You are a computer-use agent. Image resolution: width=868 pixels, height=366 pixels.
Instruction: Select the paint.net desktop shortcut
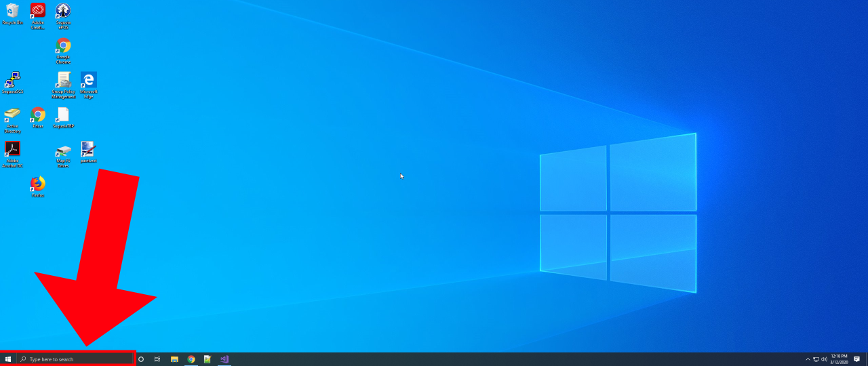(x=89, y=150)
